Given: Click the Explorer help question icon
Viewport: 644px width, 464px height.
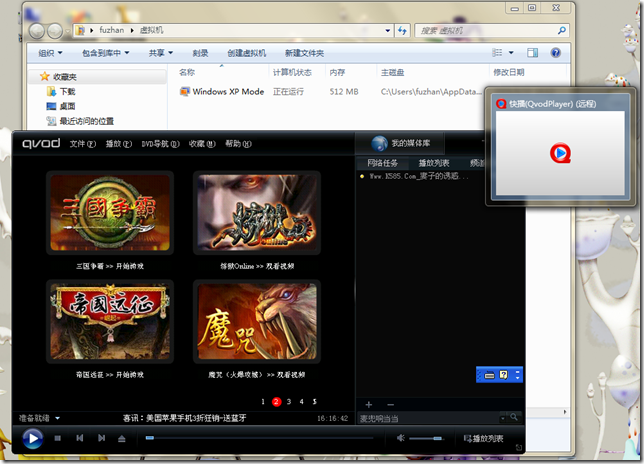Looking at the screenshot, I should pos(556,53).
